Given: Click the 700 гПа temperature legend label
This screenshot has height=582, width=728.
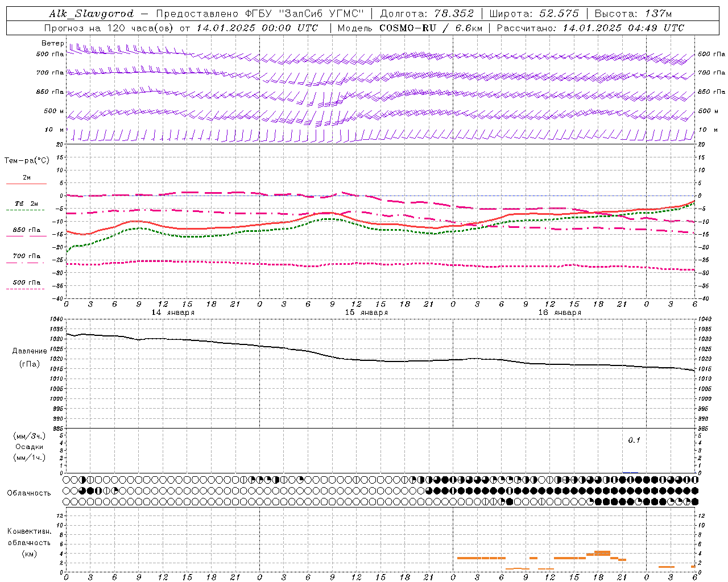Looking at the screenshot, I should pos(27,256).
